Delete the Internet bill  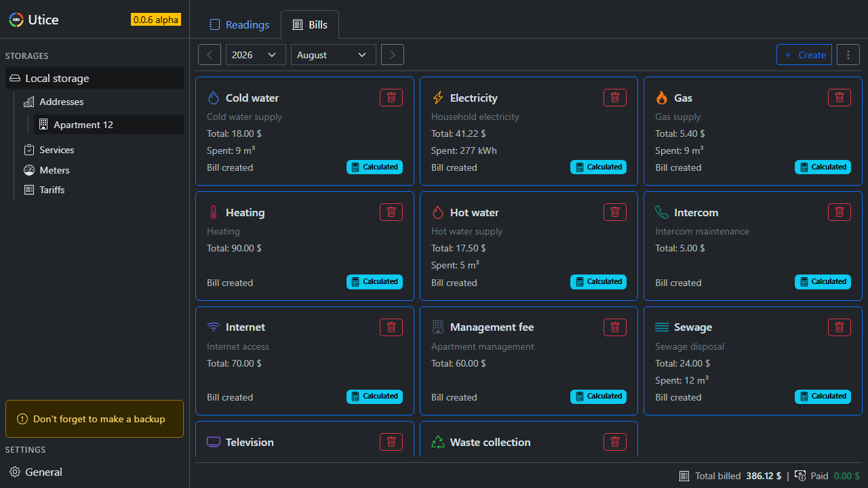point(391,327)
